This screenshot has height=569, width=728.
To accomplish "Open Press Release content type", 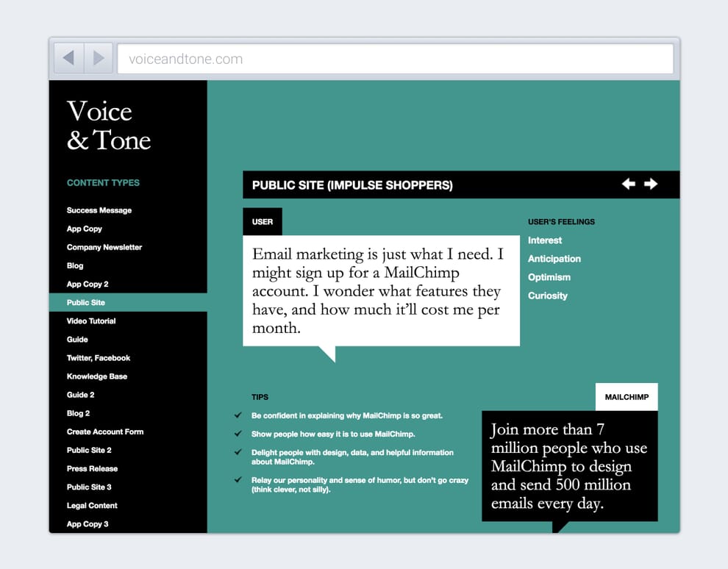I will pos(92,469).
